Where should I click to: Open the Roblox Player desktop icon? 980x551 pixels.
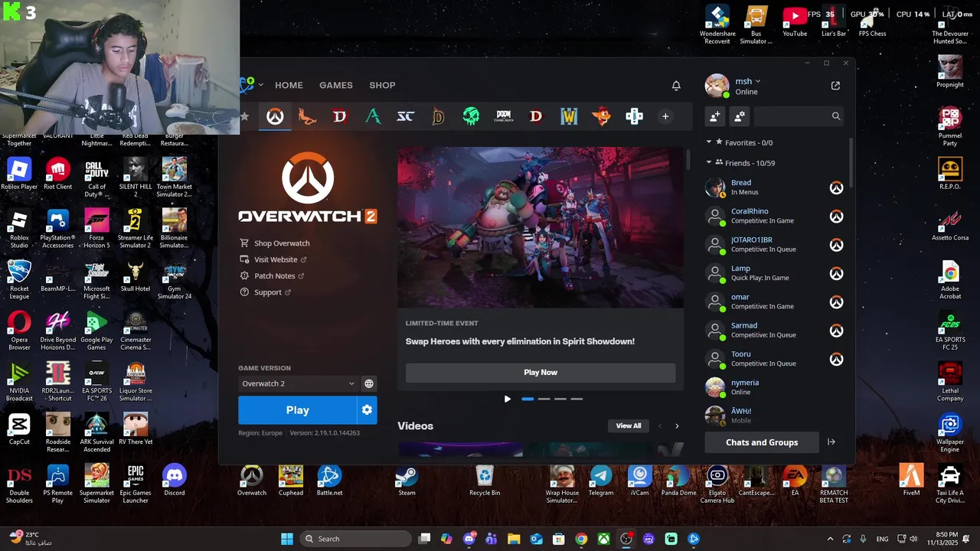[x=19, y=173]
